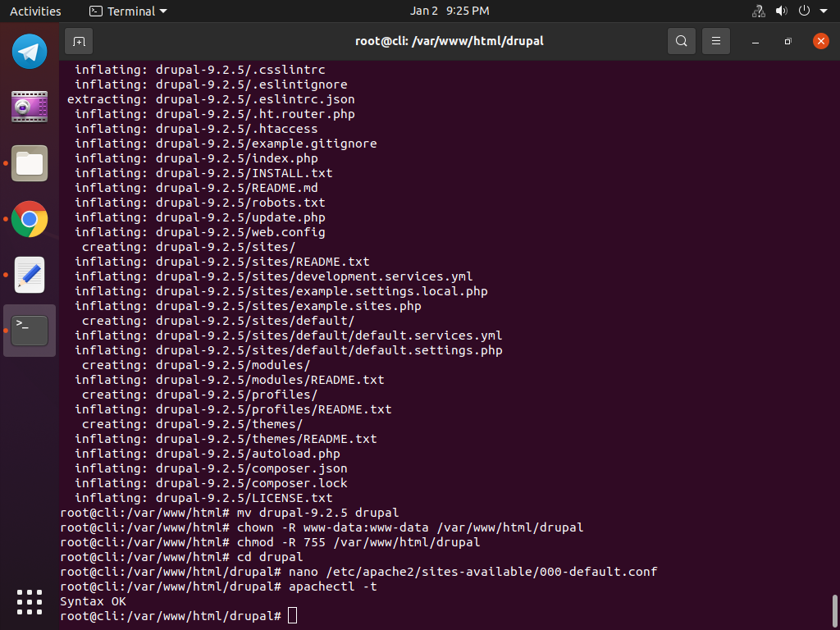Viewport: 840px width, 630px height.
Task: Close the terminal window
Action: coord(820,41)
